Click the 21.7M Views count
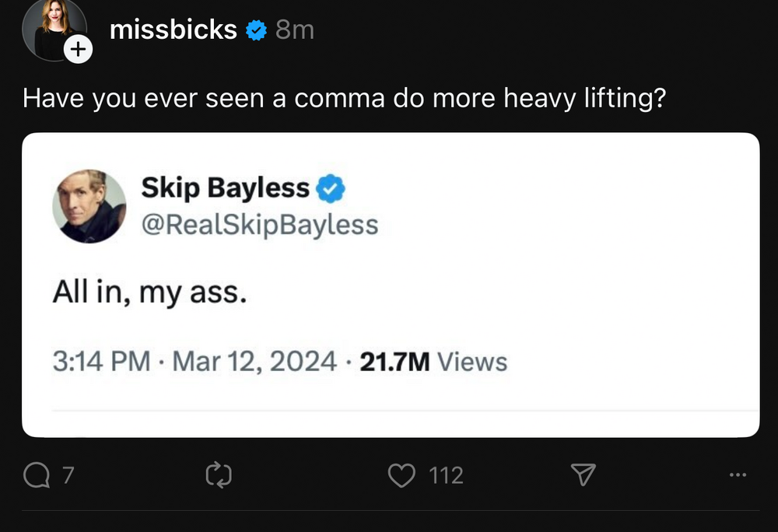Screen dimensions: 778x532 [x=433, y=362]
